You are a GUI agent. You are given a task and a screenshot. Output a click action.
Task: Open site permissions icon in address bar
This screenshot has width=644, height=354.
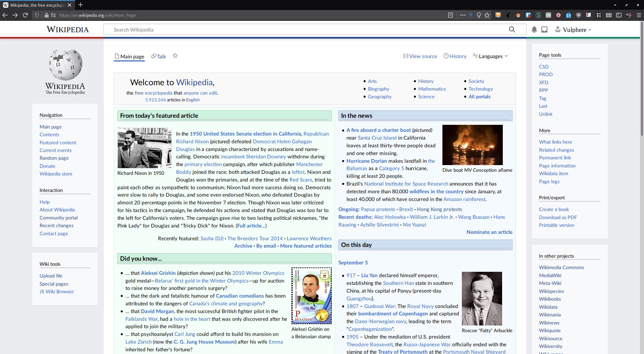pyautogui.click(x=53, y=15)
